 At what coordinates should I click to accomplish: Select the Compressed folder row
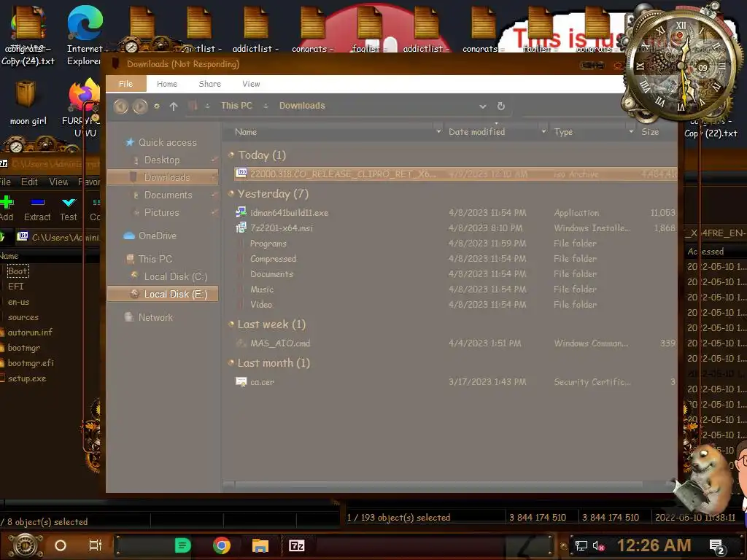tap(455, 259)
